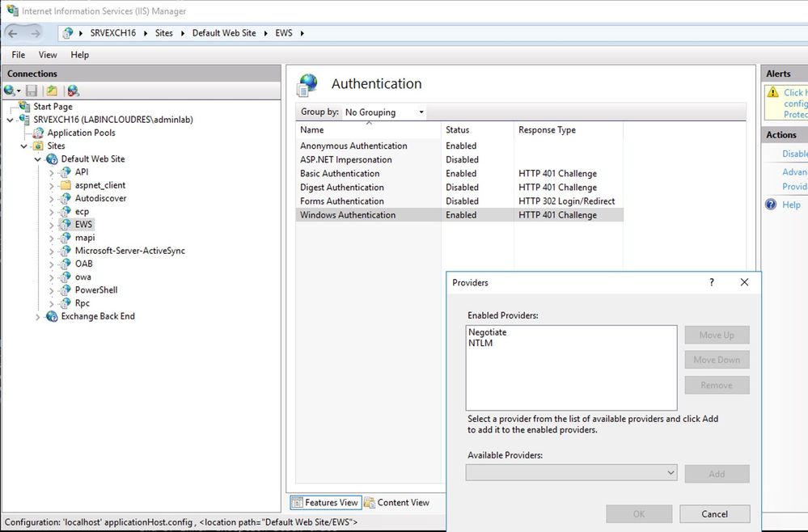
Task: Click the Help link in Actions pane
Action: pyautogui.click(x=791, y=205)
